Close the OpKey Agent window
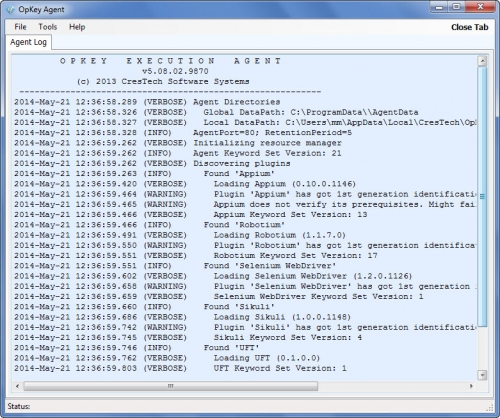This screenshot has height=418, width=500. [x=480, y=7]
